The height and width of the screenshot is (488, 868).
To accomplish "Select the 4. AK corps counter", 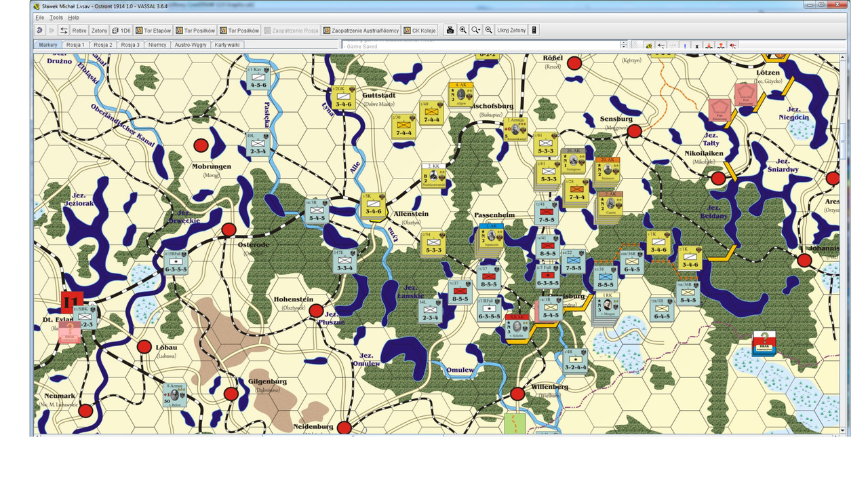I will pyautogui.click(x=461, y=94).
